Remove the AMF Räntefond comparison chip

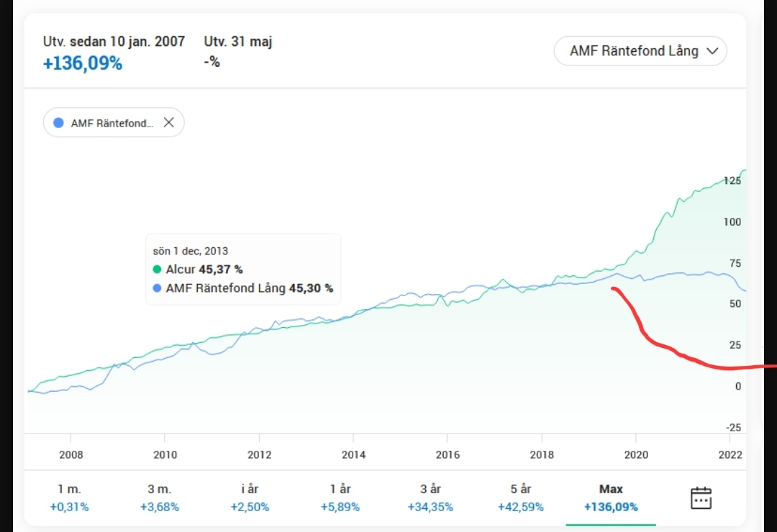[x=169, y=122]
